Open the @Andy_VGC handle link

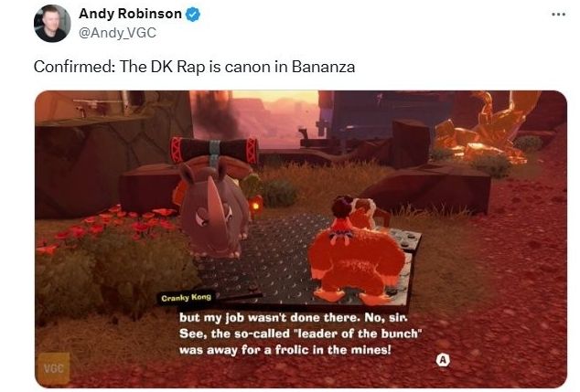(117, 33)
